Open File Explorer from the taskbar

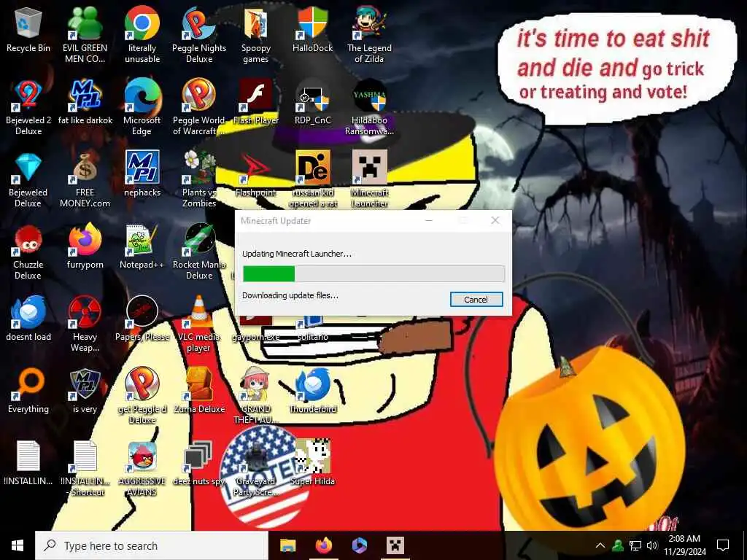tap(287, 545)
